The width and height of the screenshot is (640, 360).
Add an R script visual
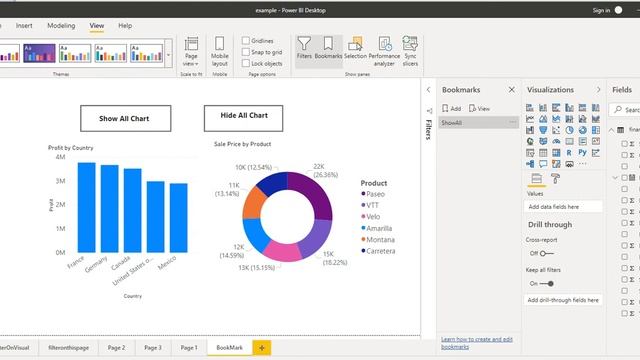click(x=569, y=153)
